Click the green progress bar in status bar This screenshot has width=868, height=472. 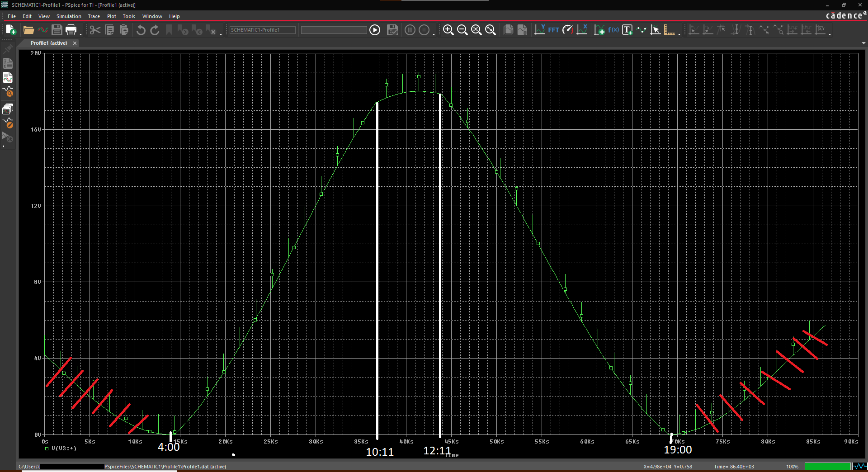coord(828,466)
